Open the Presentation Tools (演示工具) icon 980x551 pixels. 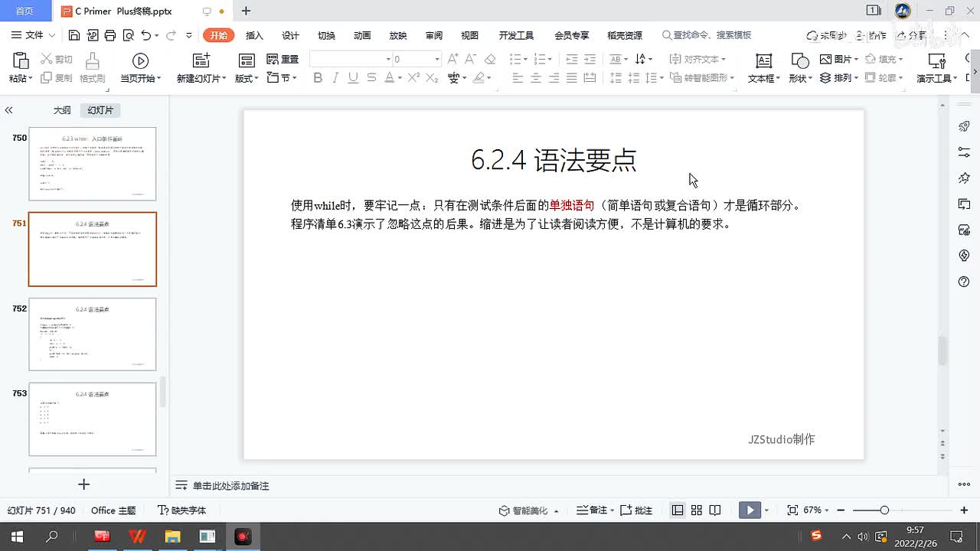pos(936,61)
